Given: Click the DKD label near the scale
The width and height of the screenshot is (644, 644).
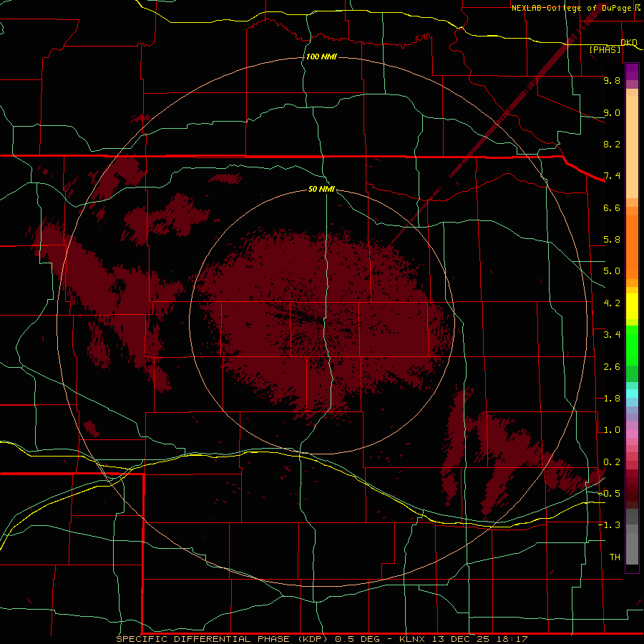Looking at the screenshot, I should pos(629,42).
